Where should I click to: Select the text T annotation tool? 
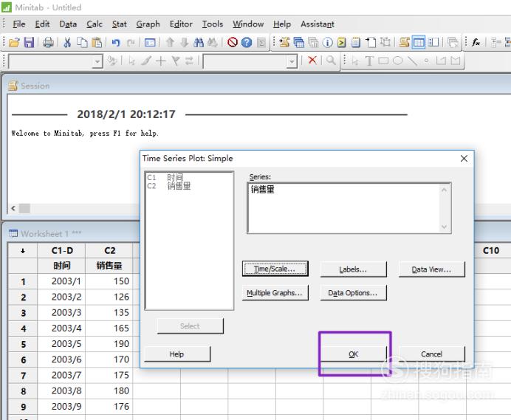point(369,61)
